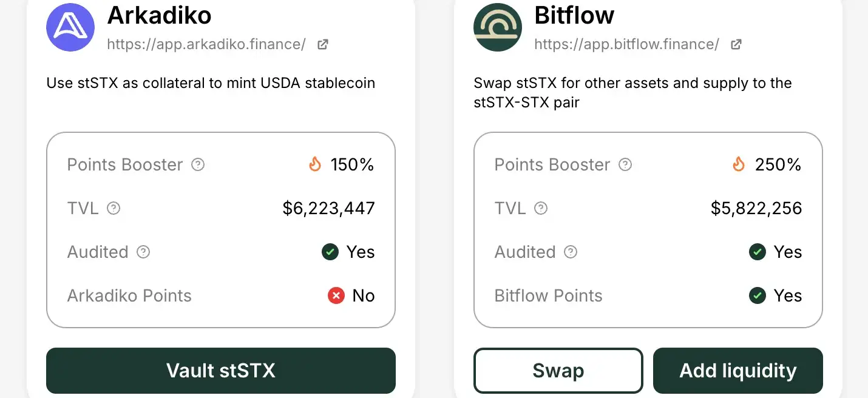The height and width of the screenshot is (398, 868).
Task: Click help icon beside Bitflow Points Booster
Action: tap(625, 164)
